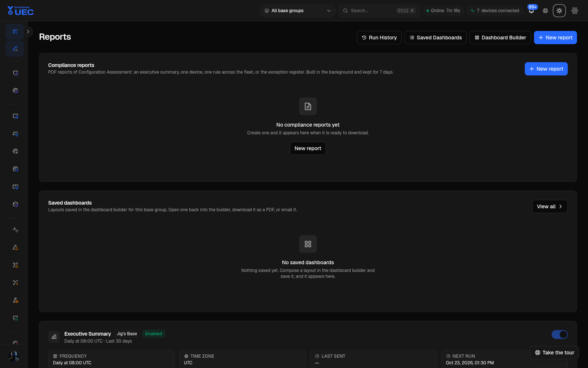588x368 pixels.
Task: Open the sidebar triangle alert bell icon
Action: tap(15, 247)
